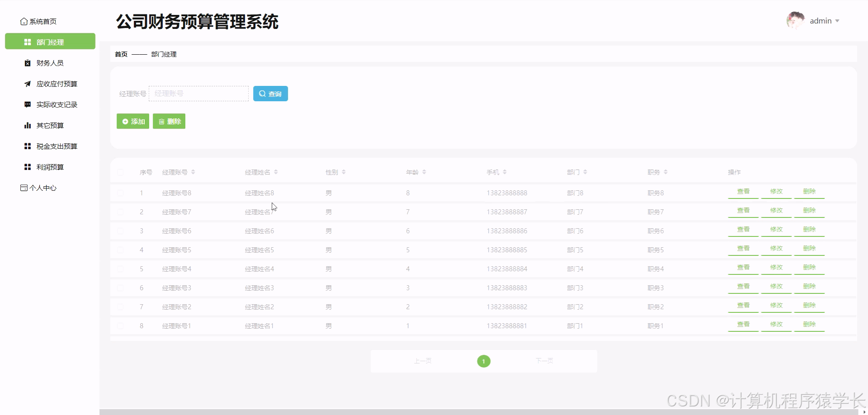
Task: Select the 财务人员 sidebar icon
Action: click(x=27, y=63)
